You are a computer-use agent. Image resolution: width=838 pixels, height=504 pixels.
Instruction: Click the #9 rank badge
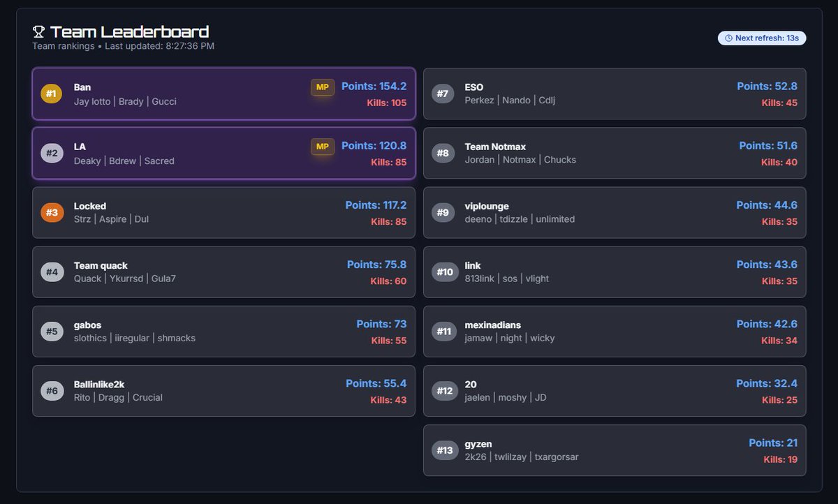(x=443, y=212)
